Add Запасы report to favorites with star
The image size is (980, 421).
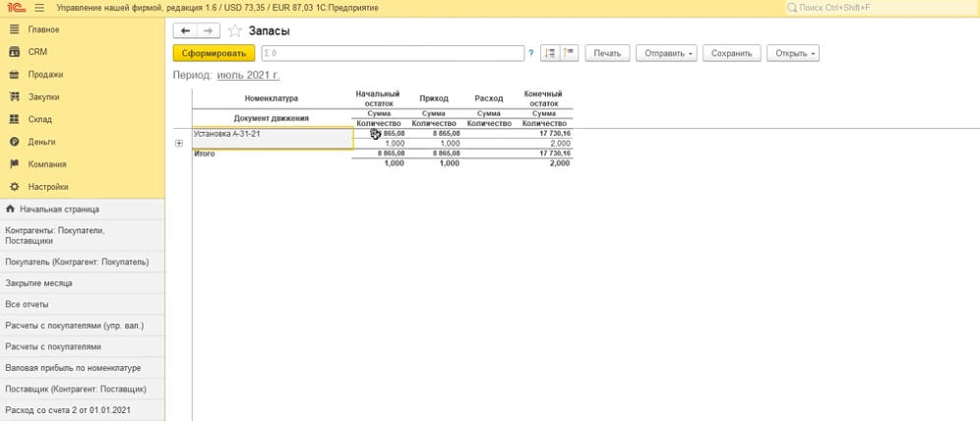point(234,31)
